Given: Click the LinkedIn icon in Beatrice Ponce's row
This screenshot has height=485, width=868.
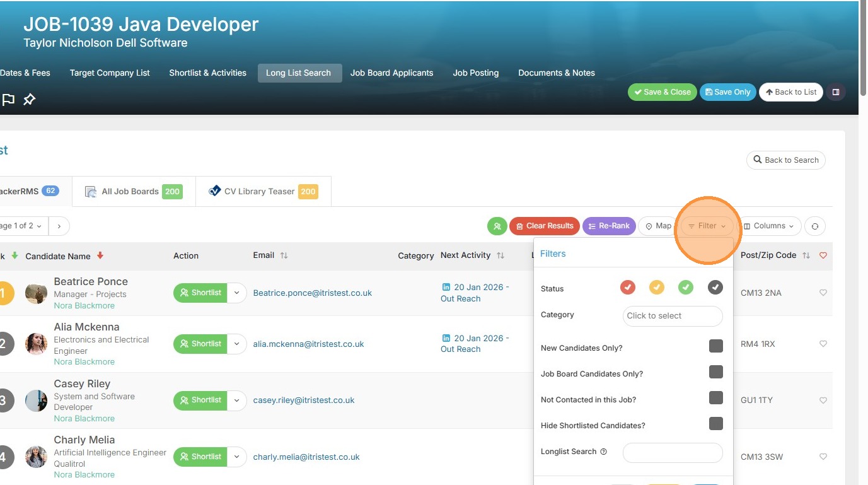Looking at the screenshot, I should (446, 287).
